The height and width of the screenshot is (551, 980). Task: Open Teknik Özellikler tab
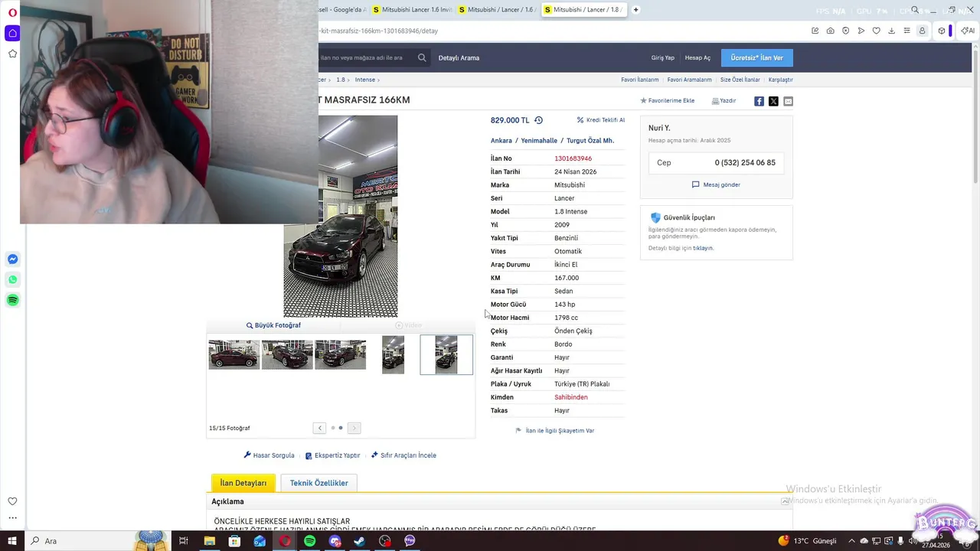click(318, 483)
